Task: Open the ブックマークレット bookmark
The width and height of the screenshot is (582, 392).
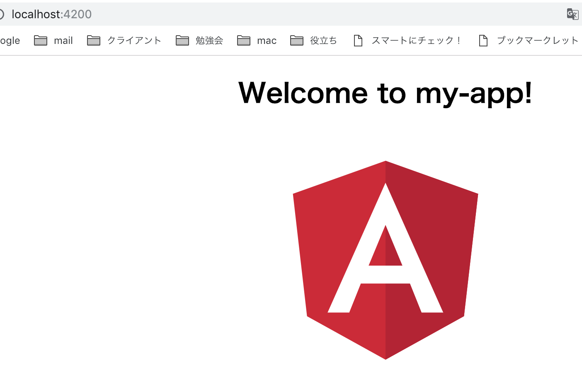Action: (x=529, y=41)
